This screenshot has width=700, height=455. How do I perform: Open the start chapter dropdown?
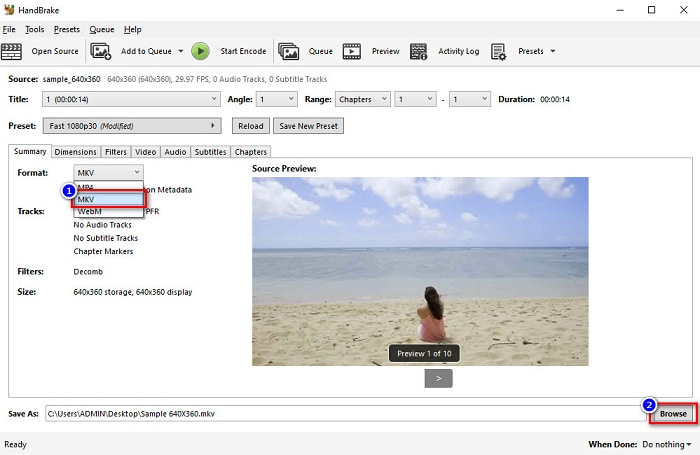coord(415,99)
